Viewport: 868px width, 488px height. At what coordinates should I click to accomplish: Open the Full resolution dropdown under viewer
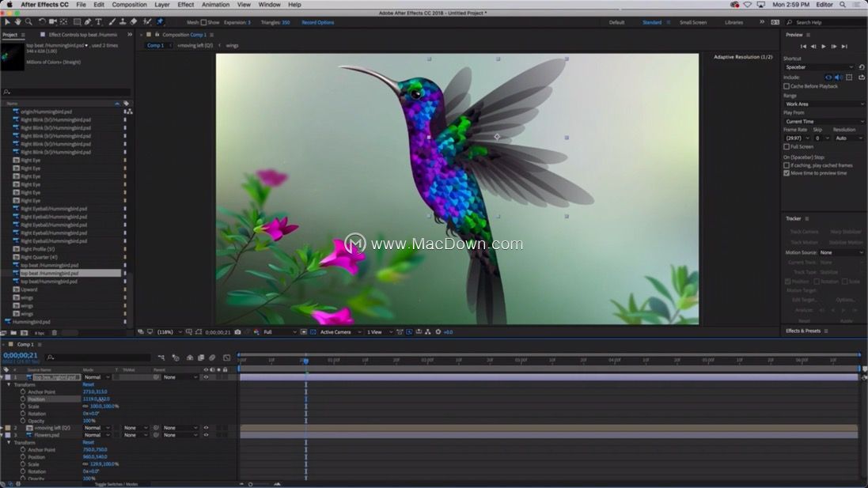click(x=279, y=332)
